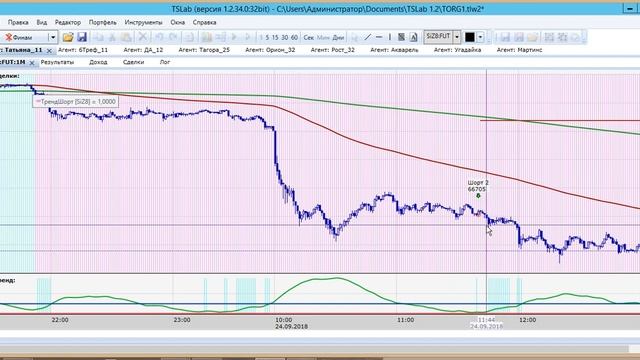Image resolution: width=640 pixels, height=360 pixels.
Task: Click the SiZ8:FUT instrument field
Action: [x=438, y=37]
